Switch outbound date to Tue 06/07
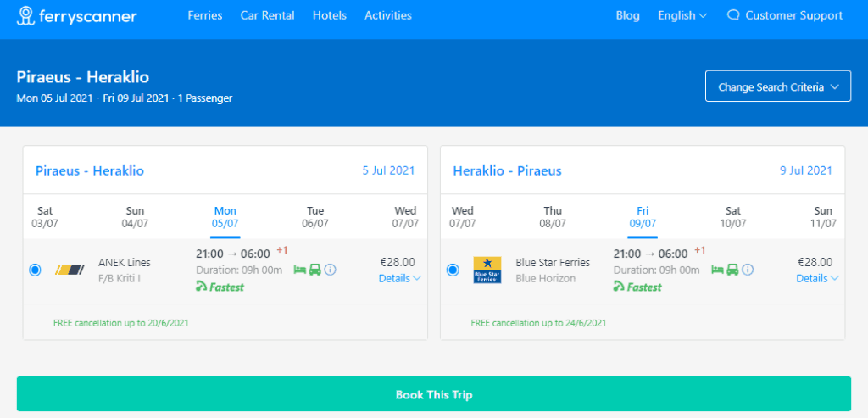The width and height of the screenshot is (868, 418). click(x=315, y=217)
